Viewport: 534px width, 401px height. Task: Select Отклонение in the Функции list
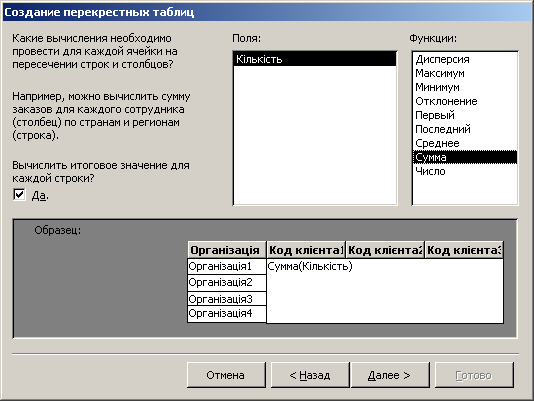coord(465,101)
